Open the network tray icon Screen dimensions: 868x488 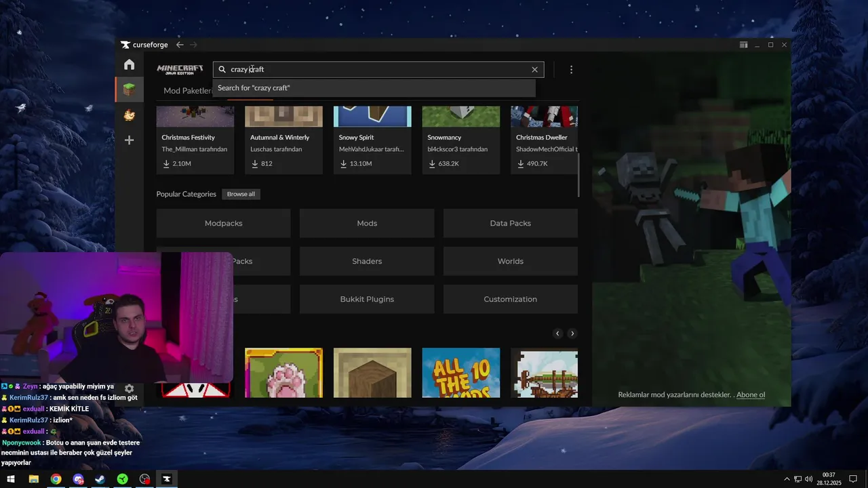pyautogui.click(x=797, y=479)
